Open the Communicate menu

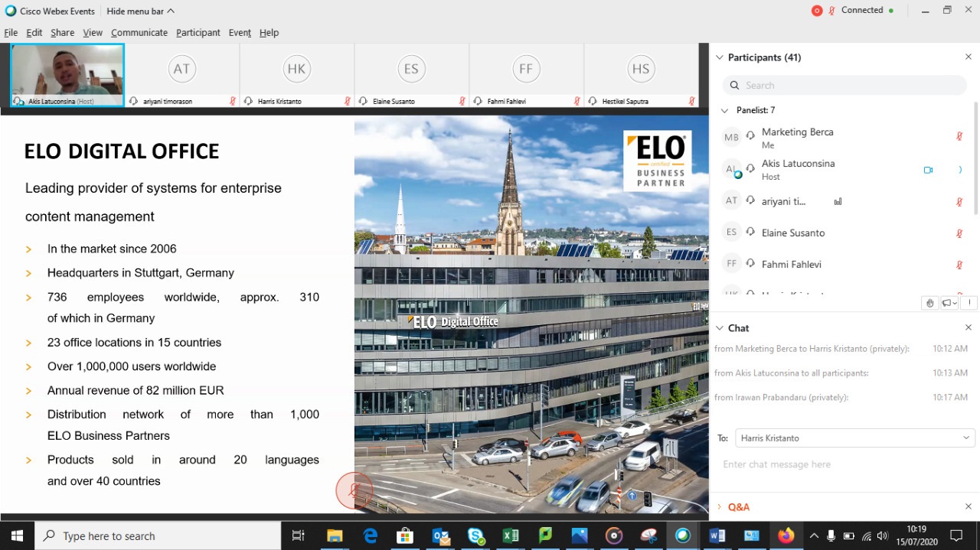point(139,33)
